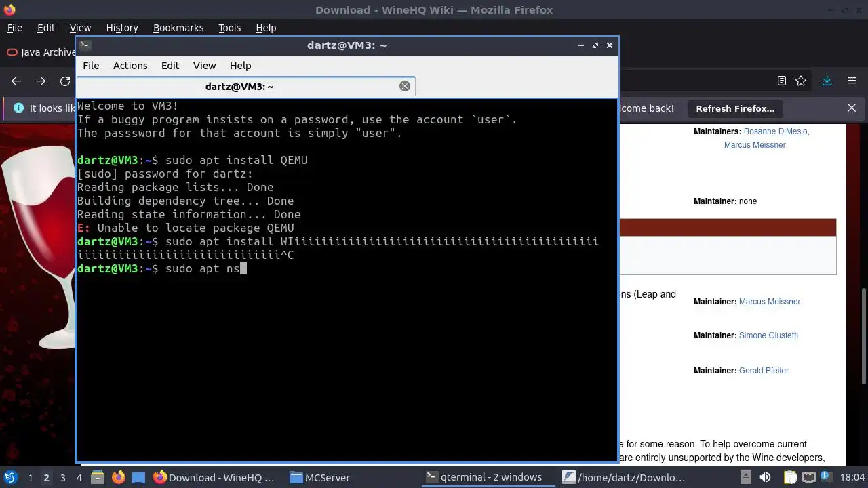Viewport: 868px width, 488px height.
Task: Open the Firefox History menu
Action: click(x=122, y=28)
